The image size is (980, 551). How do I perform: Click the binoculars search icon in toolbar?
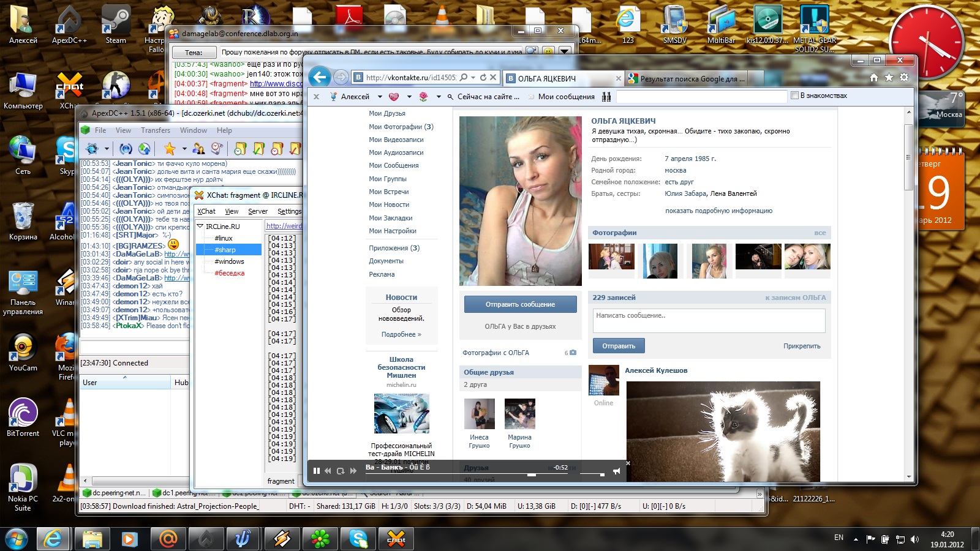[x=606, y=97]
